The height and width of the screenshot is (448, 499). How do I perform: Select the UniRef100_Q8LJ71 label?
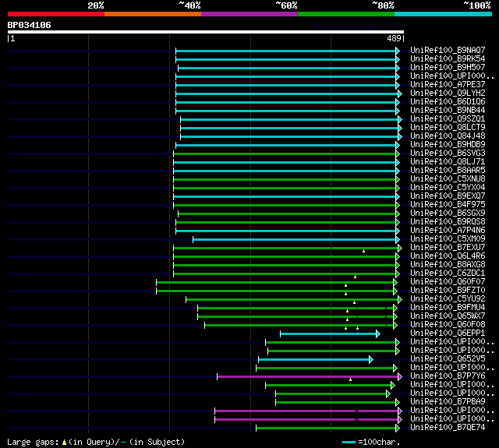[448, 162]
